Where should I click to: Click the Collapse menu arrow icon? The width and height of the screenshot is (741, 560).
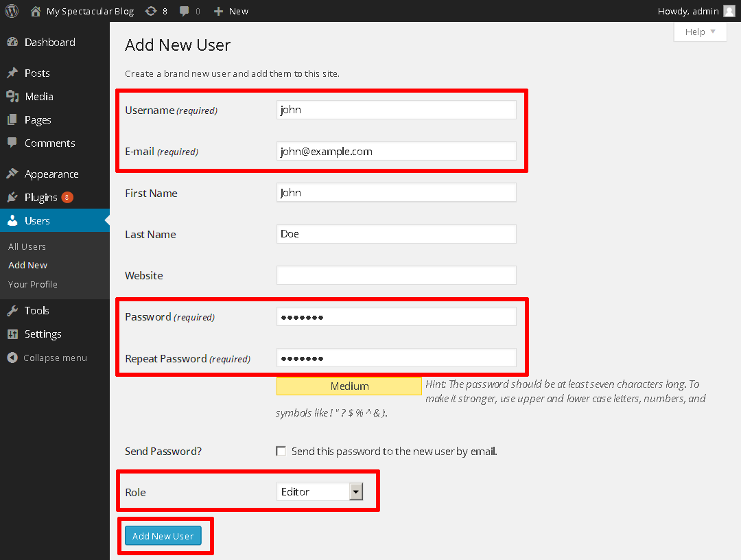(12, 358)
